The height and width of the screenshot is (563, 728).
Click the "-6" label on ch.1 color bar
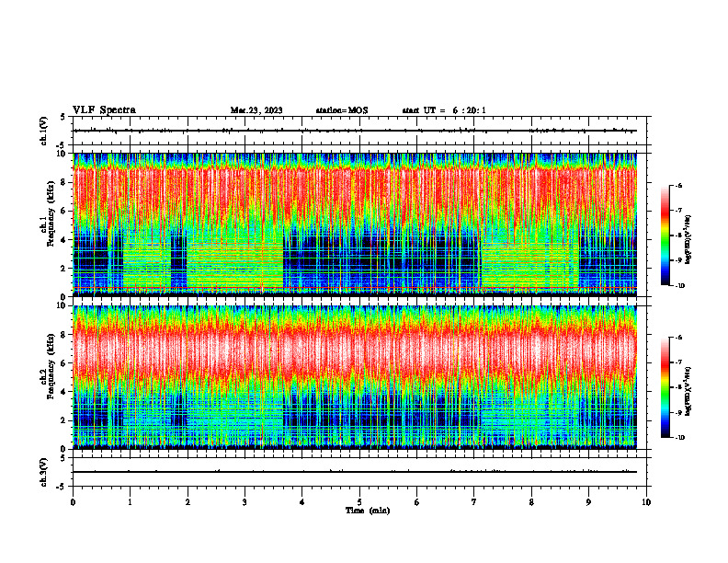pyautogui.click(x=678, y=185)
